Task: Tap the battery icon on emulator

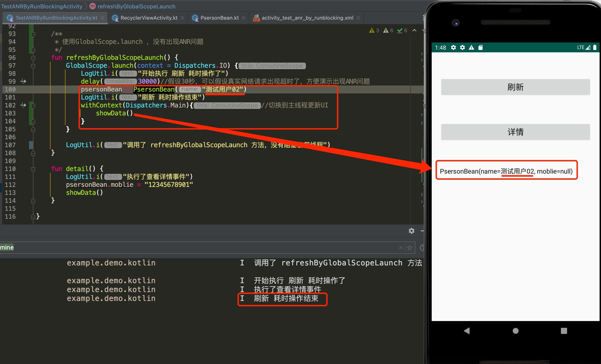Action: click(x=595, y=47)
